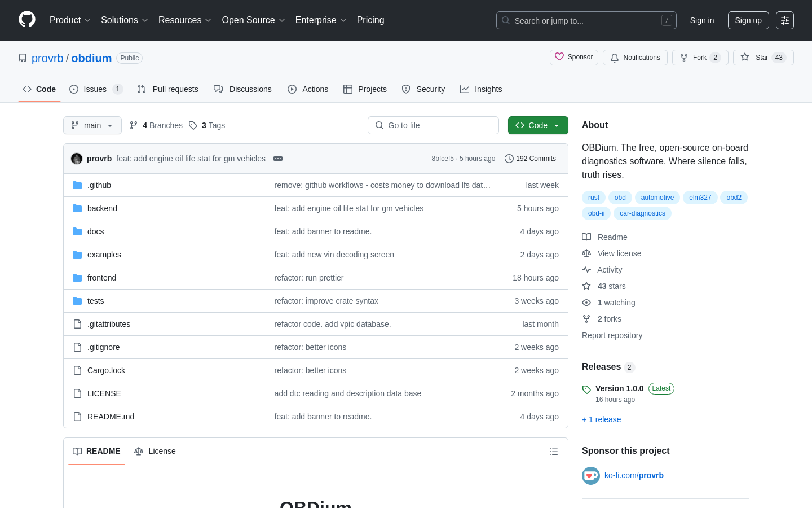Switch to the Issues tab
812x508 pixels.
[96, 89]
